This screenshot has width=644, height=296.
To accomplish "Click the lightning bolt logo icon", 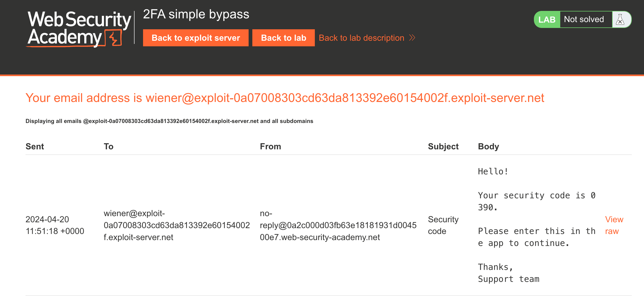I will [114, 38].
